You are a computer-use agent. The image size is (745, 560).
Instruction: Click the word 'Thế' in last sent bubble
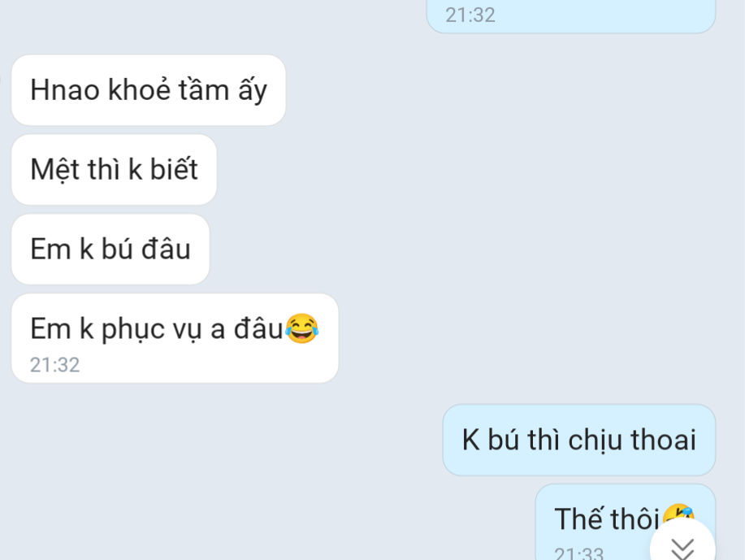(578, 519)
